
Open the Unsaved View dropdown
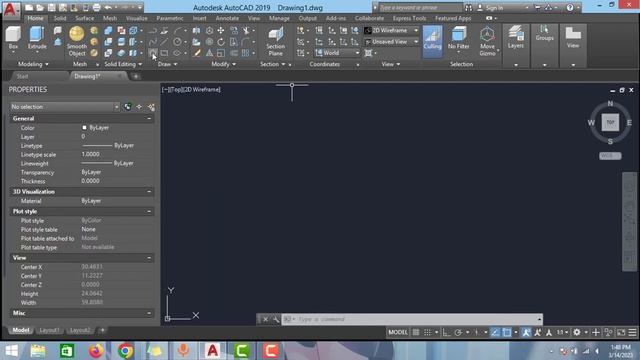[x=391, y=42]
